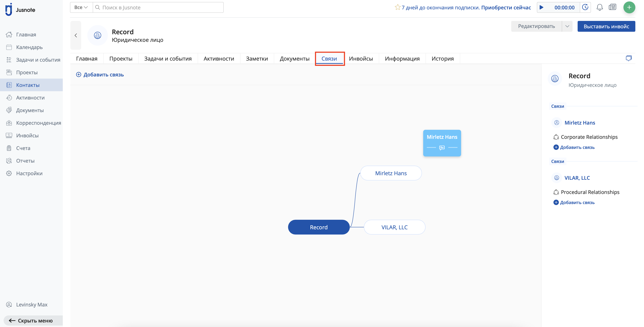Expand the Все search filter dropdown

click(81, 8)
